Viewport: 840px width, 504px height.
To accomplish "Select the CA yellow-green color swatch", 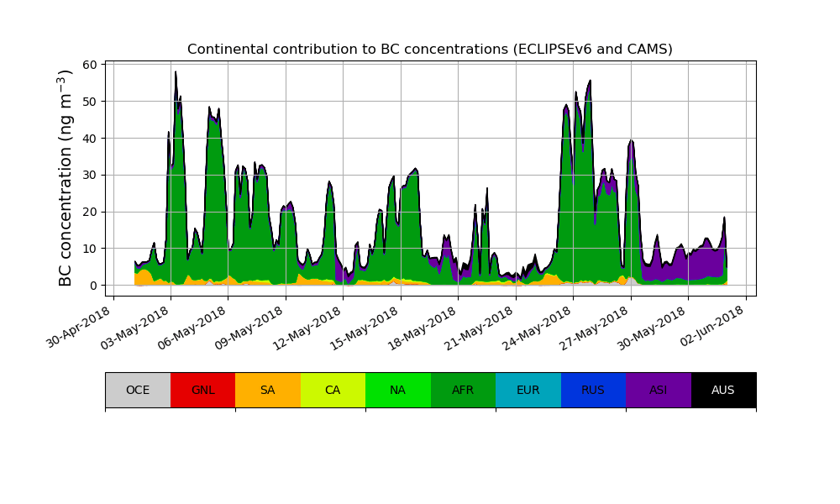I will [333, 390].
